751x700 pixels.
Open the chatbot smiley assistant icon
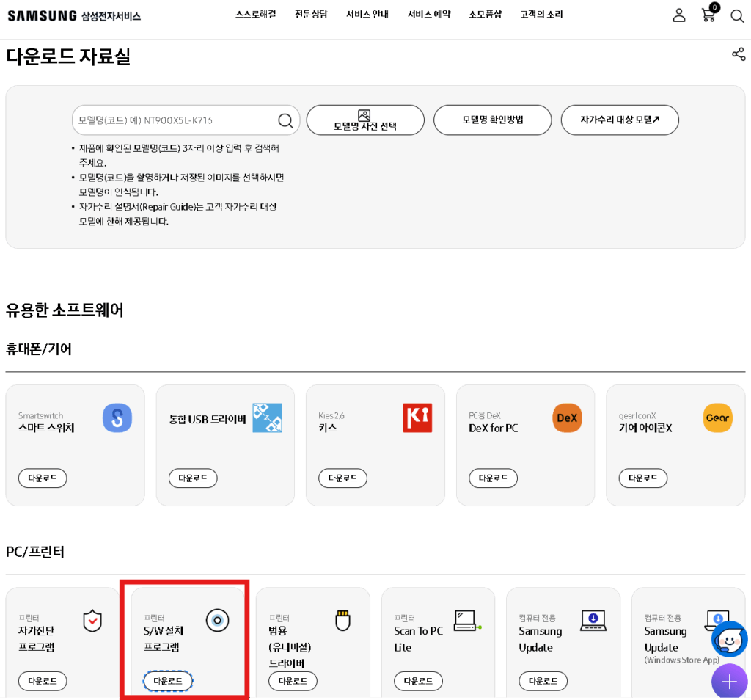tap(729, 638)
